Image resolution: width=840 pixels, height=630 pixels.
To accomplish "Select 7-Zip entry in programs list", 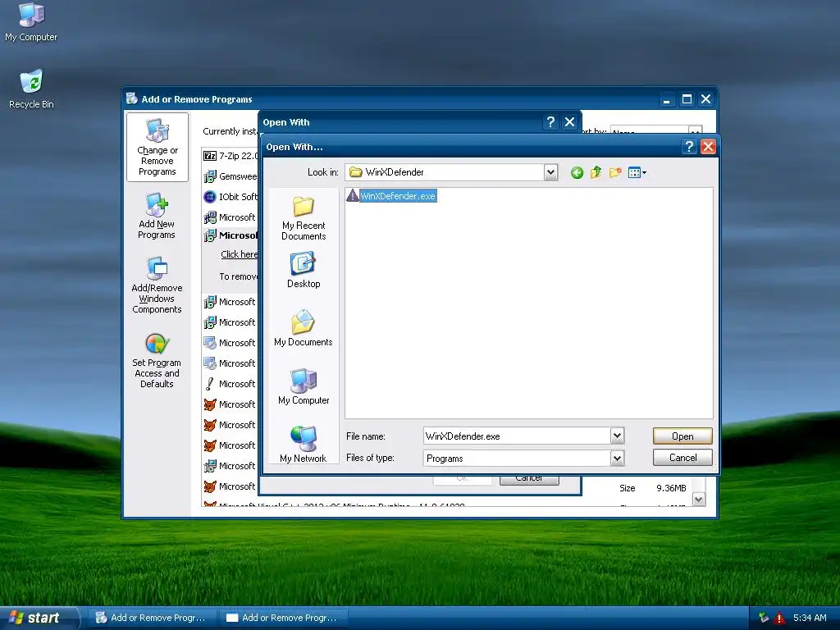I will pos(231,156).
